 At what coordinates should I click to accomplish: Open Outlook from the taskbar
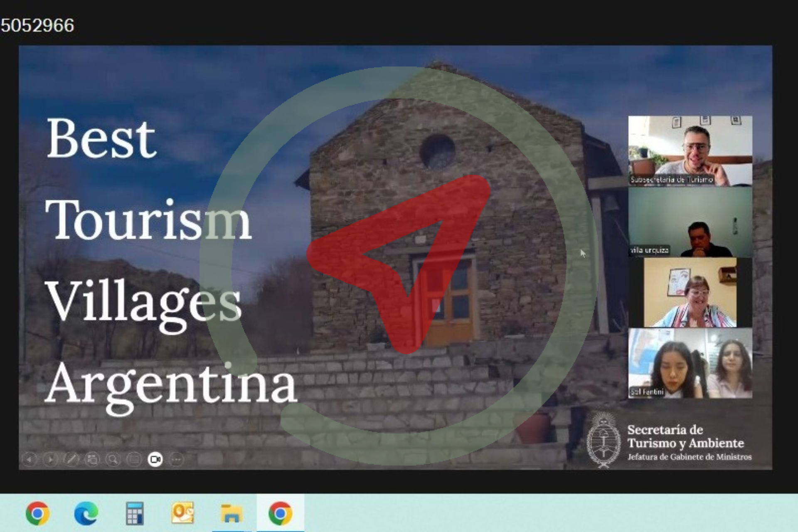click(x=183, y=513)
